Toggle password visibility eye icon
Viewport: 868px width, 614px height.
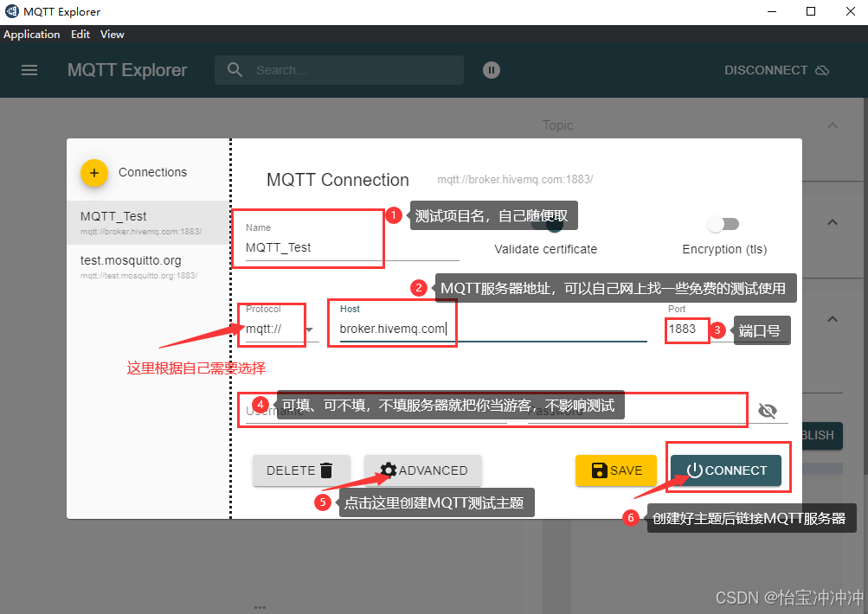pyautogui.click(x=768, y=411)
